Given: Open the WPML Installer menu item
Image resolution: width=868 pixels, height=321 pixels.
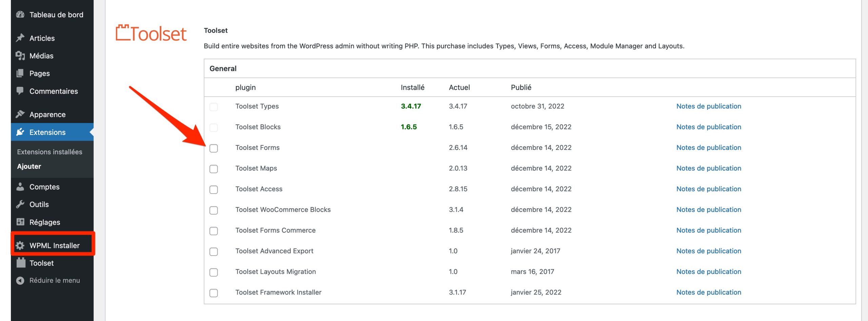Looking at the screenshot, I should [x=52, y=245].
